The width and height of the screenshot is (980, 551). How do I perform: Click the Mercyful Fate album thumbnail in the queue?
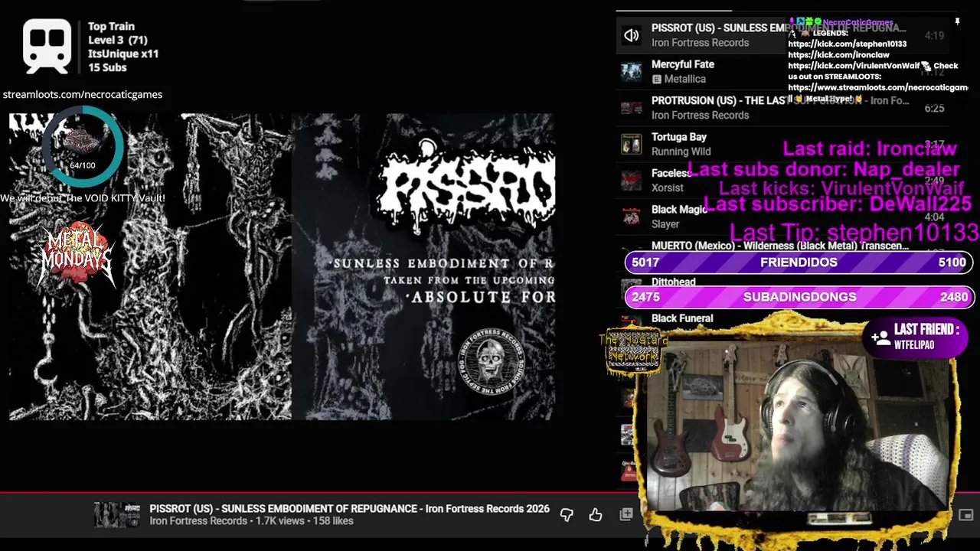631,72
